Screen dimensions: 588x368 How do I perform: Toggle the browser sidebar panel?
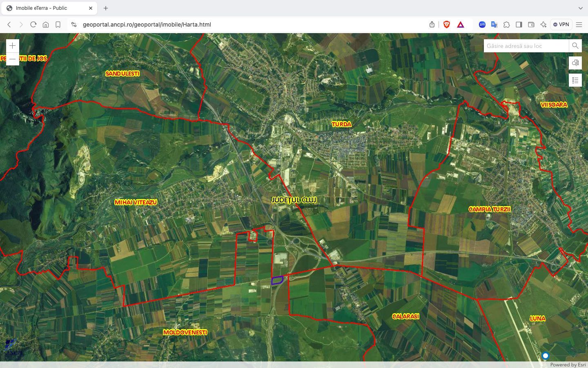point(519,25)
